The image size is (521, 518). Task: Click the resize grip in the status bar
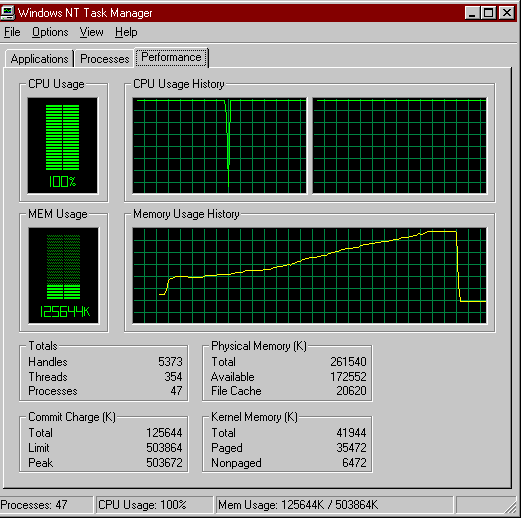pos(510,507)
